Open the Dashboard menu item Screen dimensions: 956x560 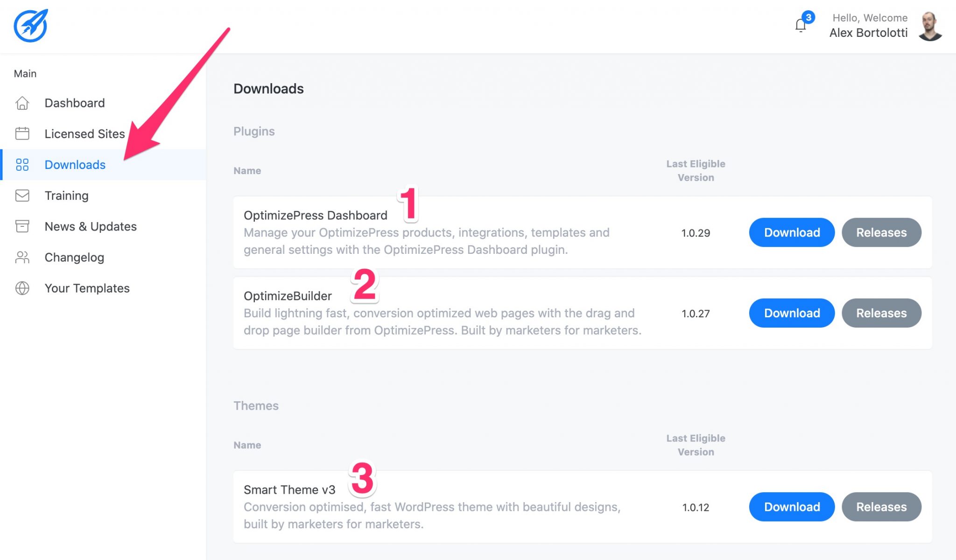pos(75,103)
